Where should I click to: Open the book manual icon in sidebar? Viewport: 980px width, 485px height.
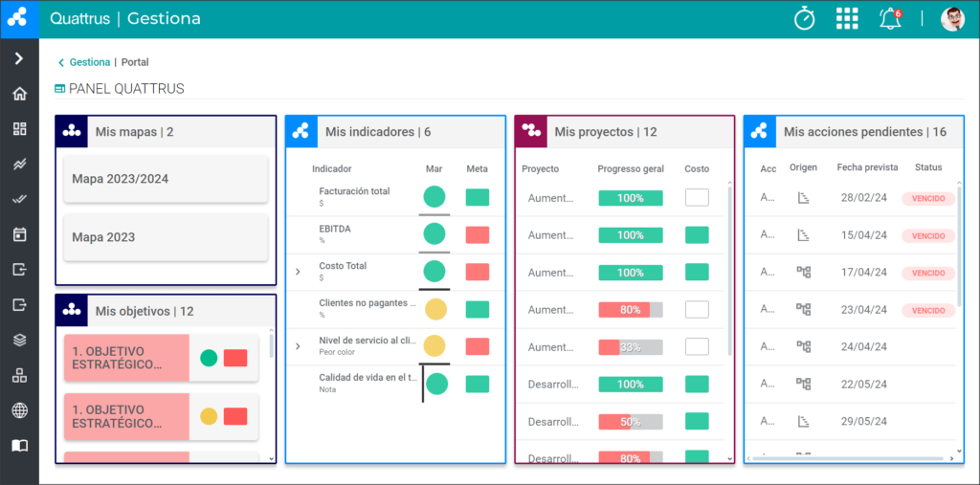(x=20, y=446)
